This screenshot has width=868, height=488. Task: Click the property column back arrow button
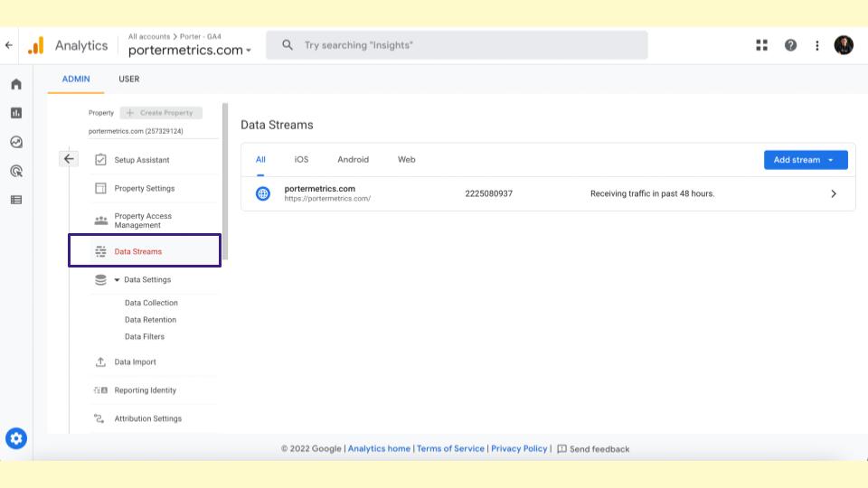click(x=69, y=159)
